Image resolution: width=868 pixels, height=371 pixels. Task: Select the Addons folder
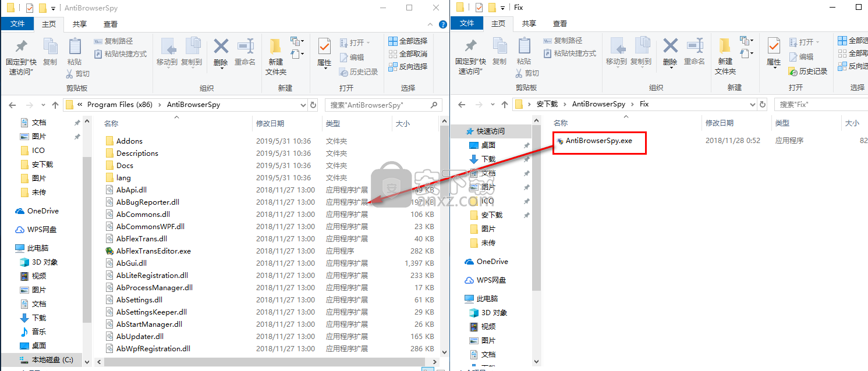click(129, 141)
